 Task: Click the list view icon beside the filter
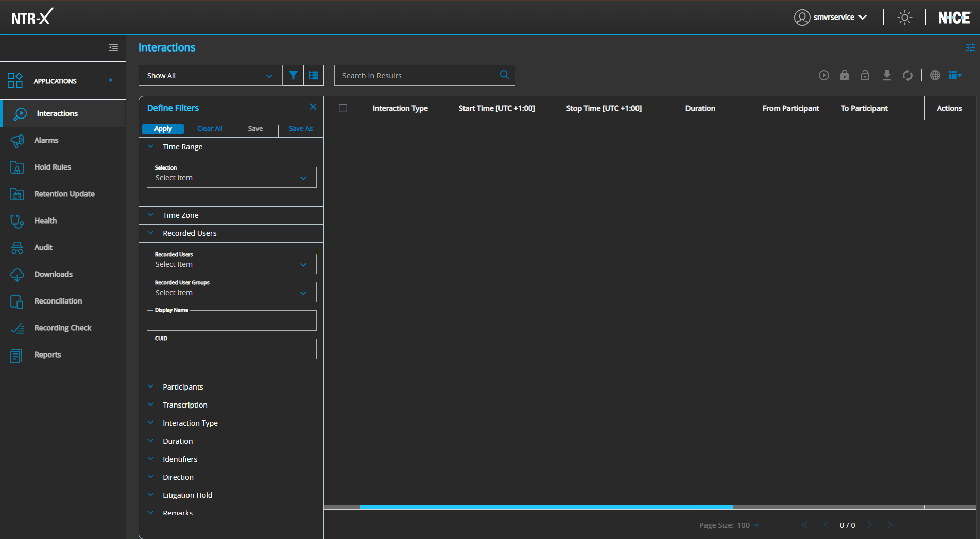(314, 75)
